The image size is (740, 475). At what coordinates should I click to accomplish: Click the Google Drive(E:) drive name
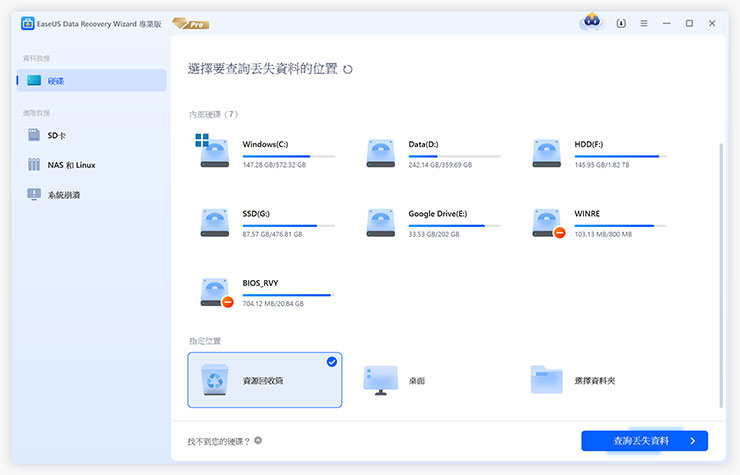438,214
